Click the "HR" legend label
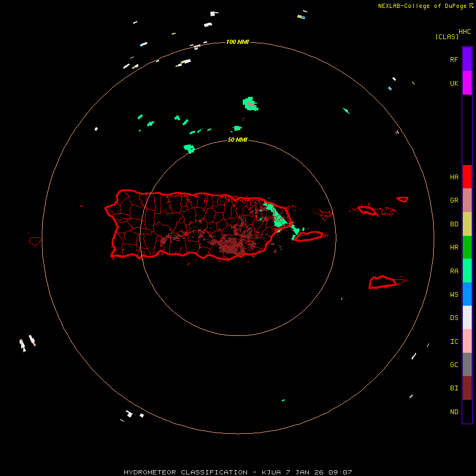The height and width of the screenshot is (476, 476). [x=454, y=248]
